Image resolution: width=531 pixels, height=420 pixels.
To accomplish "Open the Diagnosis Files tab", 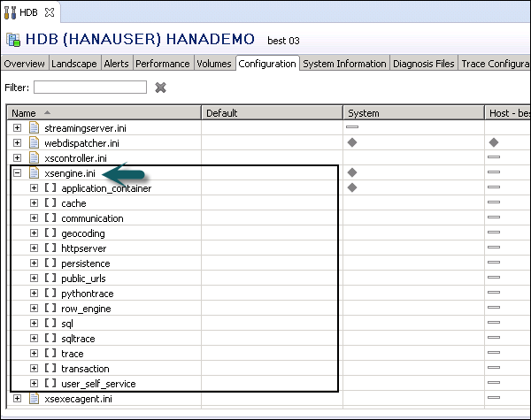I will coord(425,64).
